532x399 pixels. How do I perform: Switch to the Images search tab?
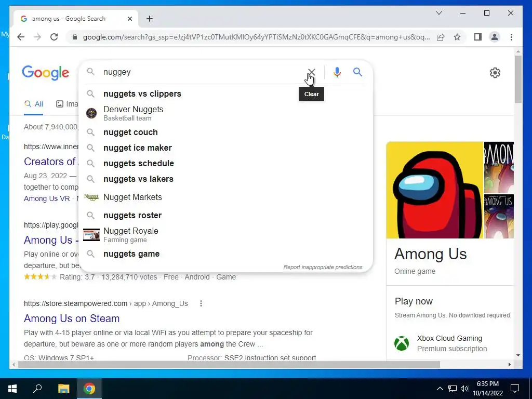[x=67, y=104]
